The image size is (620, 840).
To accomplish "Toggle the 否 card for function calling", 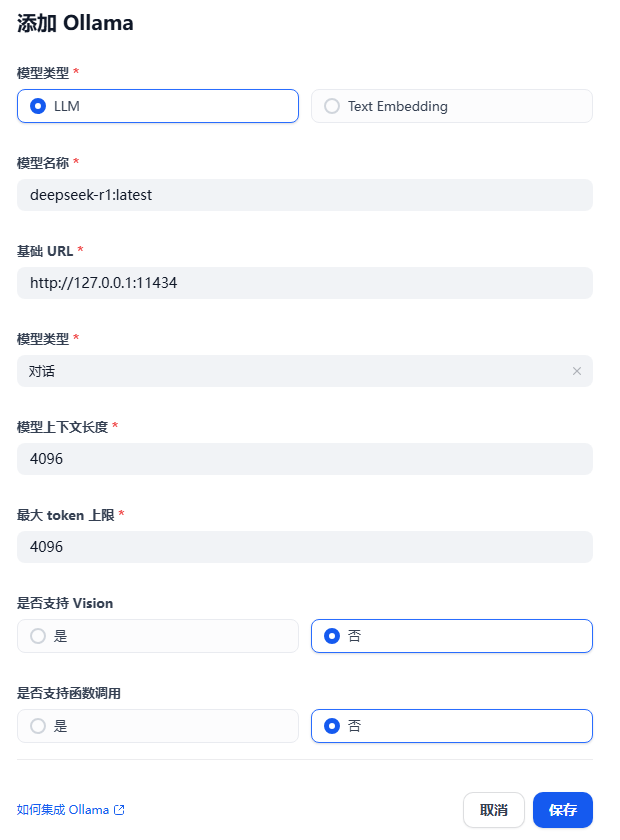I will 451,726.
